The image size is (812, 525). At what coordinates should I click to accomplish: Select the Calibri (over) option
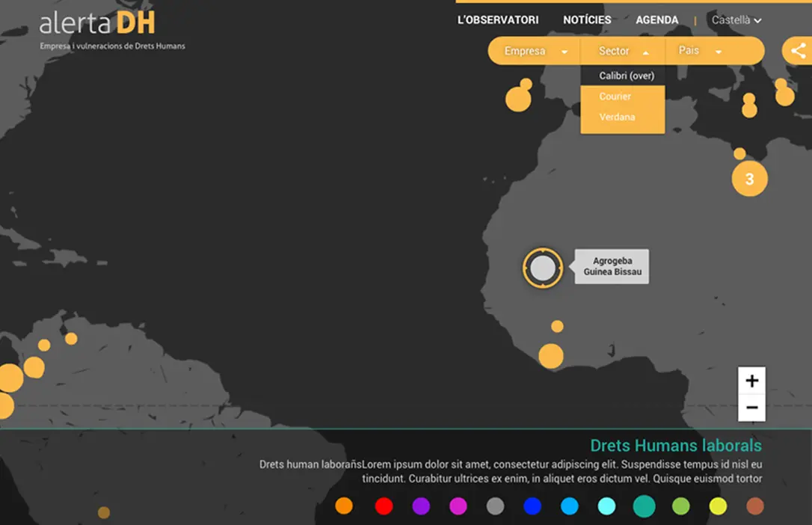pyautogui.click(x=627, y=76)
